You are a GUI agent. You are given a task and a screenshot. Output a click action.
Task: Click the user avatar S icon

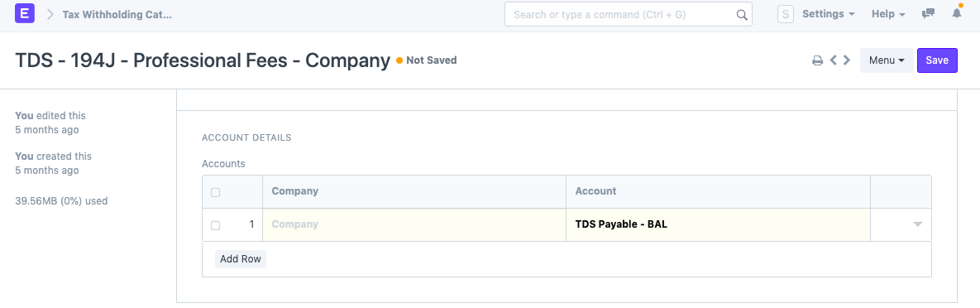tap(786, 14)
